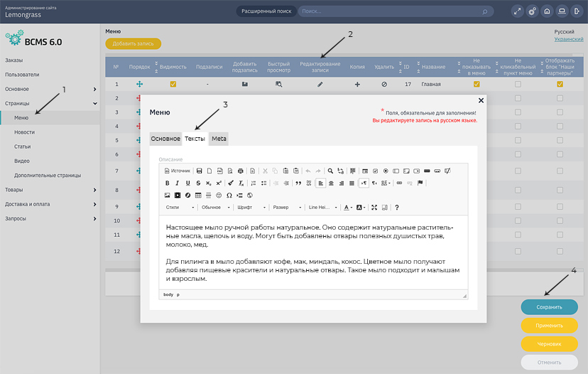Switch to the Meta tab
Image resolution: width=588 pixels, height=374 pixels.
(x=219, y=139)
